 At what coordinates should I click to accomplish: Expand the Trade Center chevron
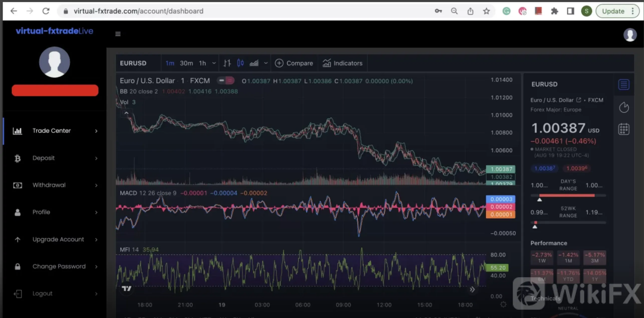(x=96, y=131)
